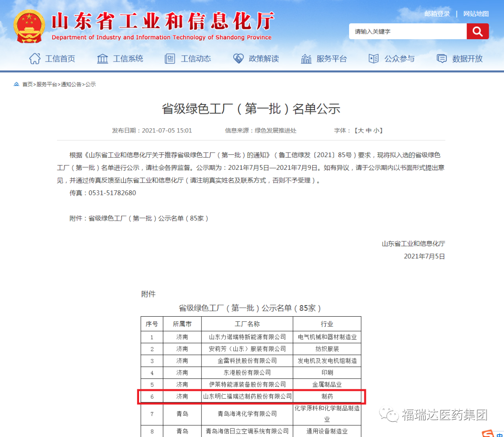
Task: Click the 序号 column header
Action: coord(152,324)
